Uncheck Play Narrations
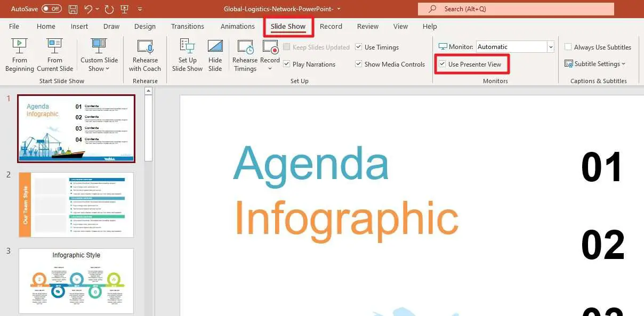The image size is (644, 316). (x=287, y=64)
